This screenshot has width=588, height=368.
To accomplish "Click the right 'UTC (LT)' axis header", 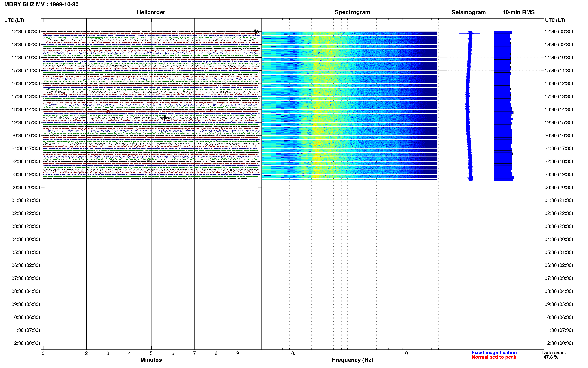I will click(555, 20).
